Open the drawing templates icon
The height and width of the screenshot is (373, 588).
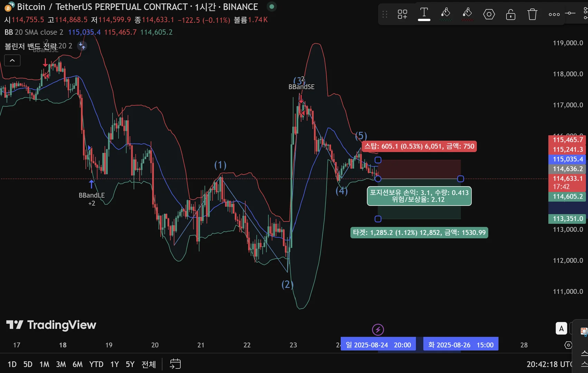click(x=402, y=14)
